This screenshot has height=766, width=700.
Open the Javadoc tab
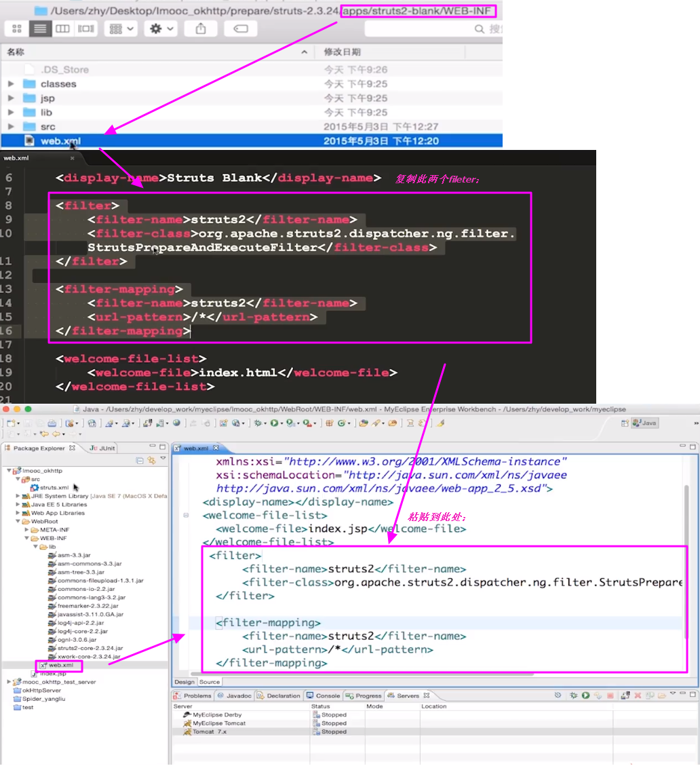[235, 695]
